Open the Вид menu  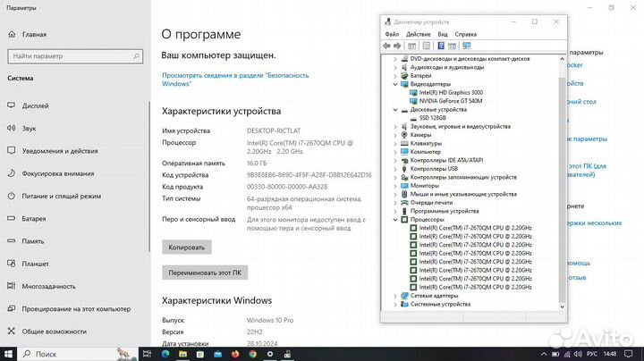443,35
